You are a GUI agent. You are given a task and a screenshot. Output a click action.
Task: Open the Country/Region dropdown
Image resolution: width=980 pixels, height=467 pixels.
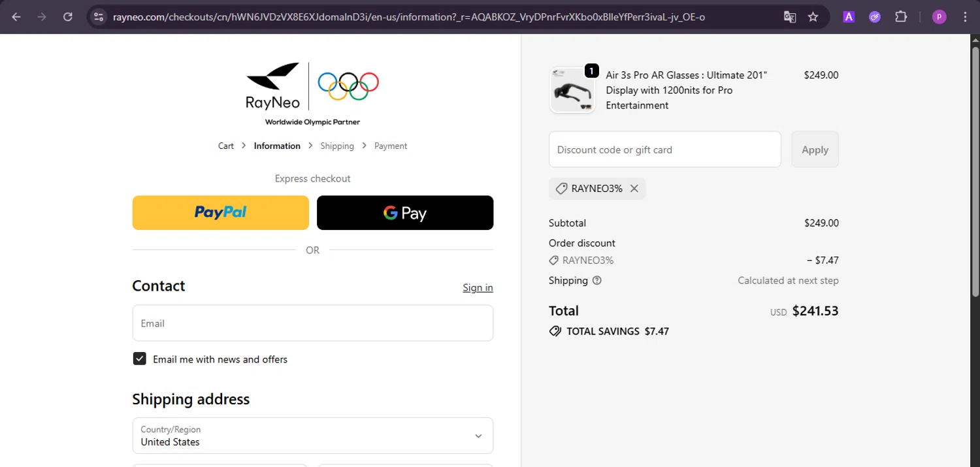point(313,436)
